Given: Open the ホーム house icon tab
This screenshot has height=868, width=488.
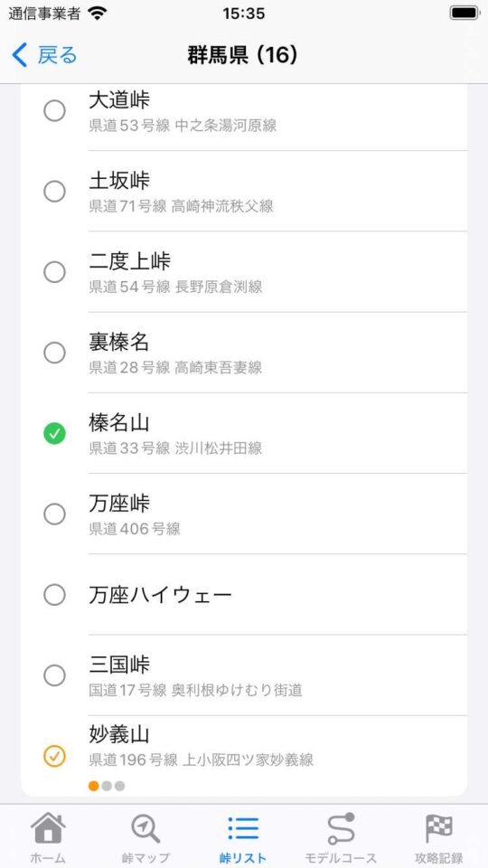Looking at the screenshot, I should pyautogui.click(x=48, y=829).
